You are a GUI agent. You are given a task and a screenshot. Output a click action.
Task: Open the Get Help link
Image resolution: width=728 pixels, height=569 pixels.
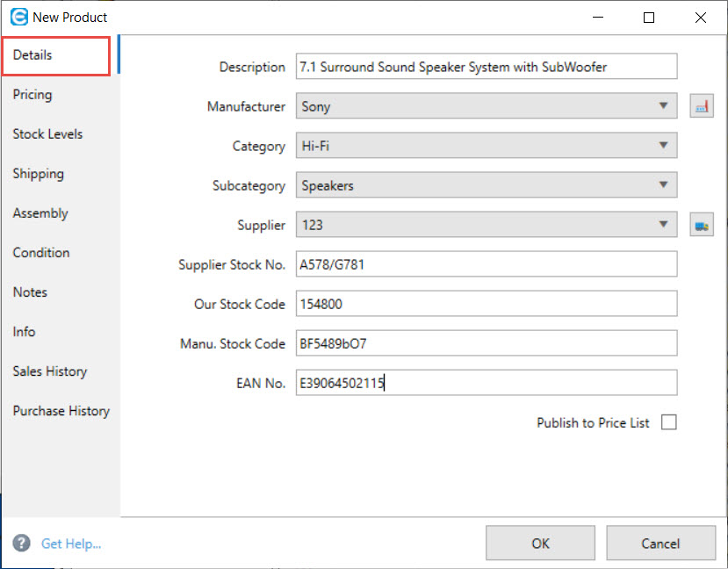[x=71, y=544]
